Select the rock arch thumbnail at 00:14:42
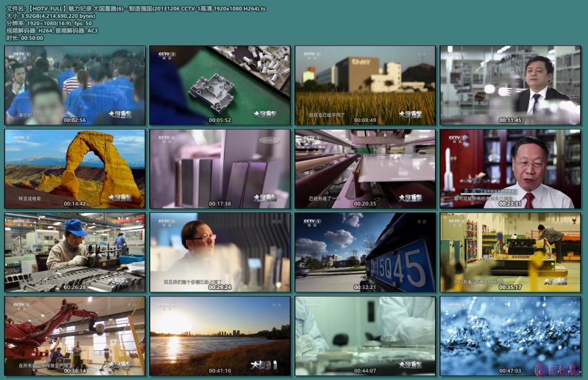 pos(75,169)
